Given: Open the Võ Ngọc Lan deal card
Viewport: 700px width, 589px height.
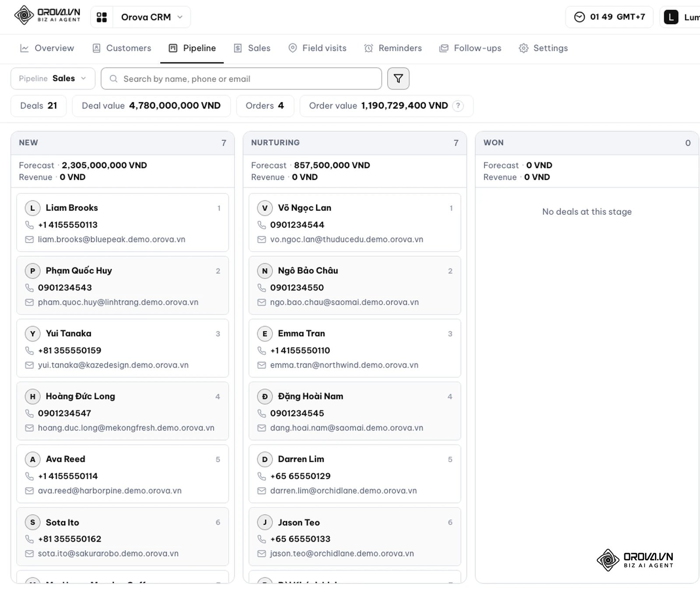Looking at the screenshot, I should point(355,222).
